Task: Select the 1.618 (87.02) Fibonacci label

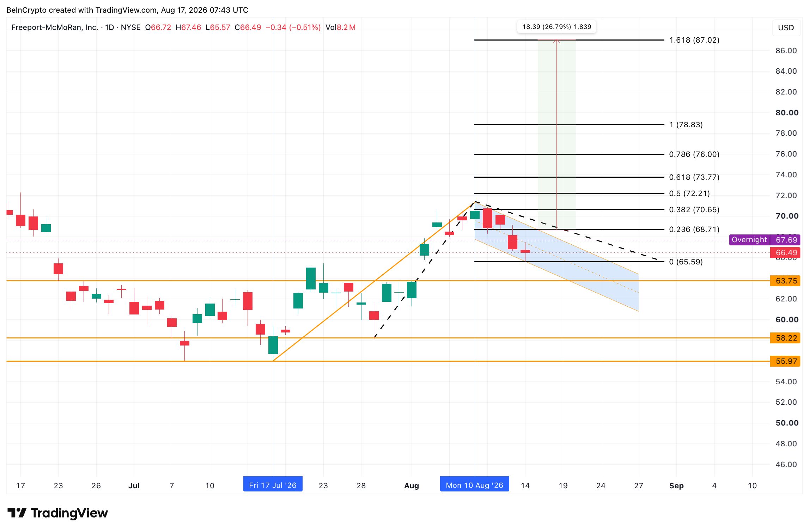Action: (x=694, y=40)
